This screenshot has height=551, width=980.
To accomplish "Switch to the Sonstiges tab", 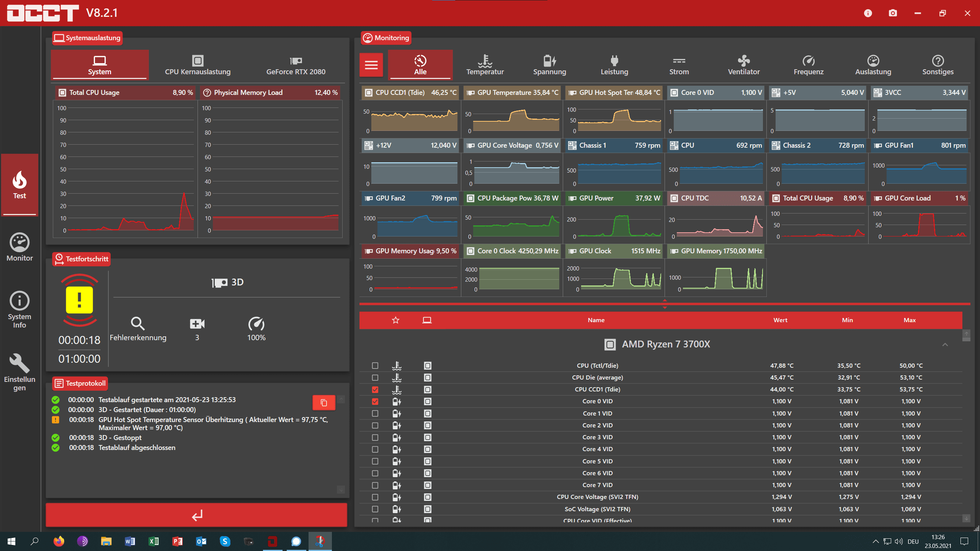I will tap(938, 65).
